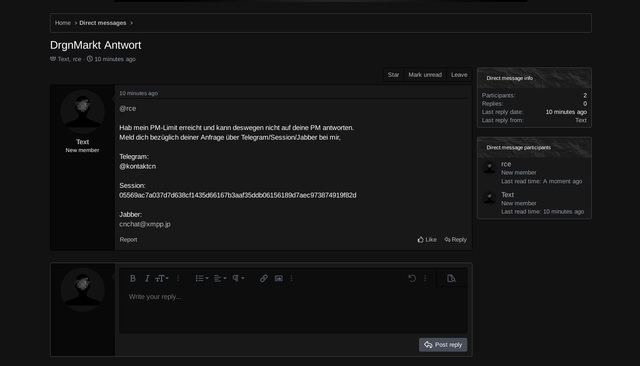Open more insert options menu
This screenshot has width=640, height=366.
coord(291,278)
